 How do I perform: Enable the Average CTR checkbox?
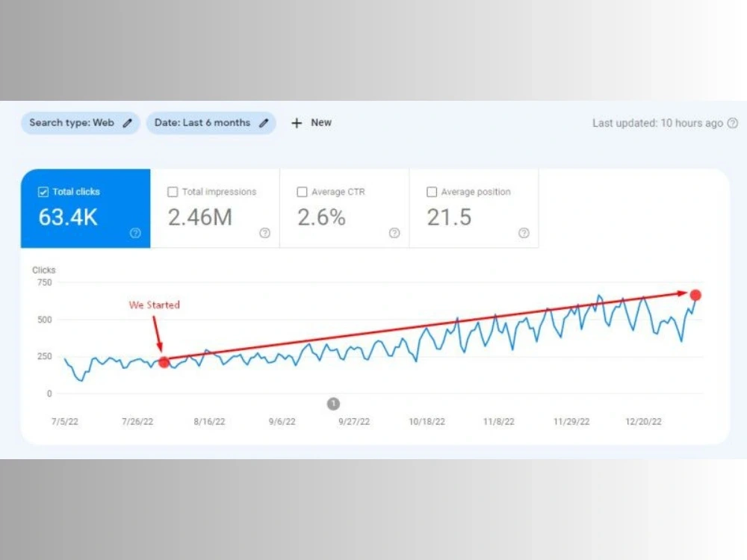(x=302, y=192)
